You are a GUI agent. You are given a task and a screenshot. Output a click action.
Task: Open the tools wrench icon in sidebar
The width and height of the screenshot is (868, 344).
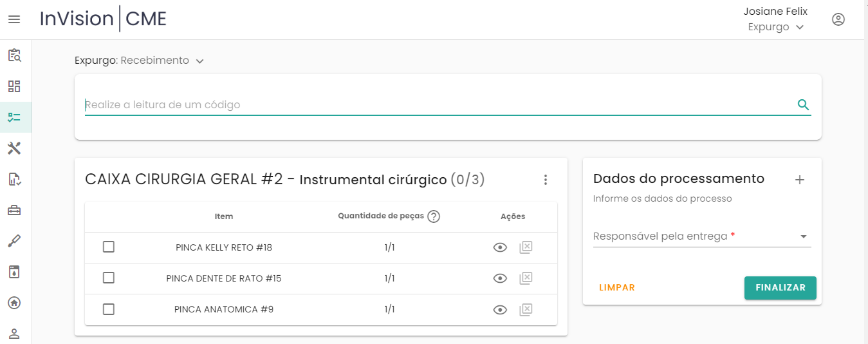tap(14, 148)
